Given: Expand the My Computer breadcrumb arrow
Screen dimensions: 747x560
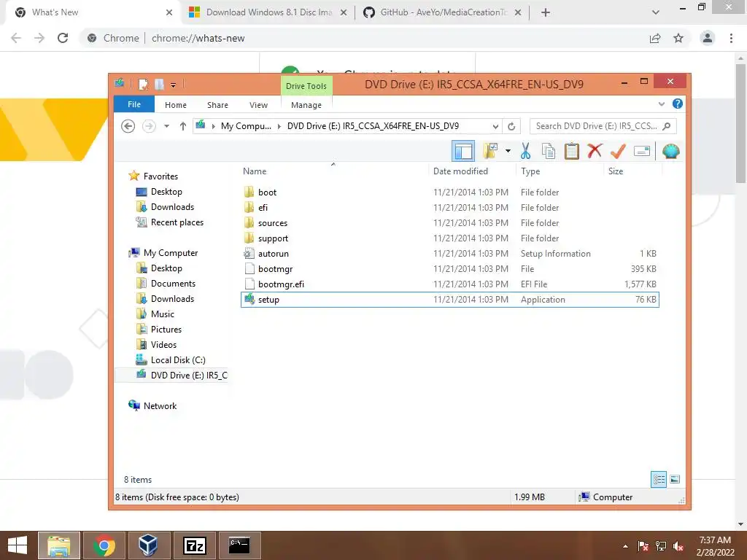Looking at the screenshot, I should (279, 126).
